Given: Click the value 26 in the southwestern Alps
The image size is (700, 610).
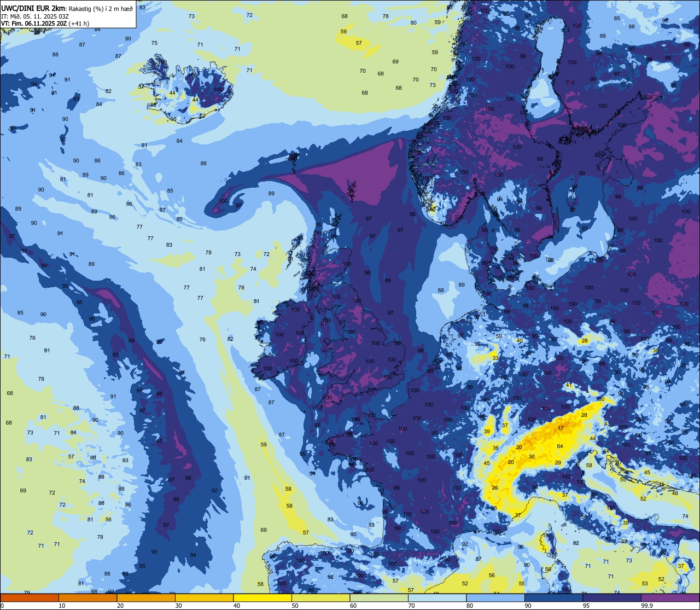Looking at the screenshot, I should pyautogui.click(x=495, y=487).
